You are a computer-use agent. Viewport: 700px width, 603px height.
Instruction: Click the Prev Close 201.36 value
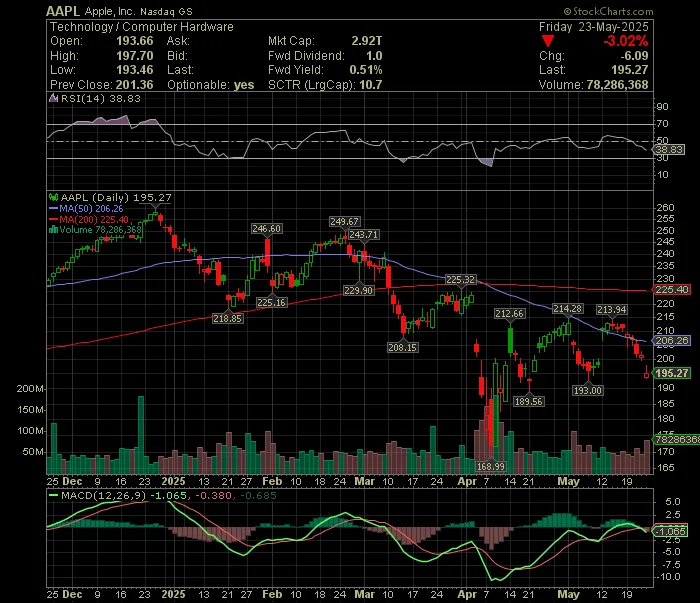(x=134, y=84)
